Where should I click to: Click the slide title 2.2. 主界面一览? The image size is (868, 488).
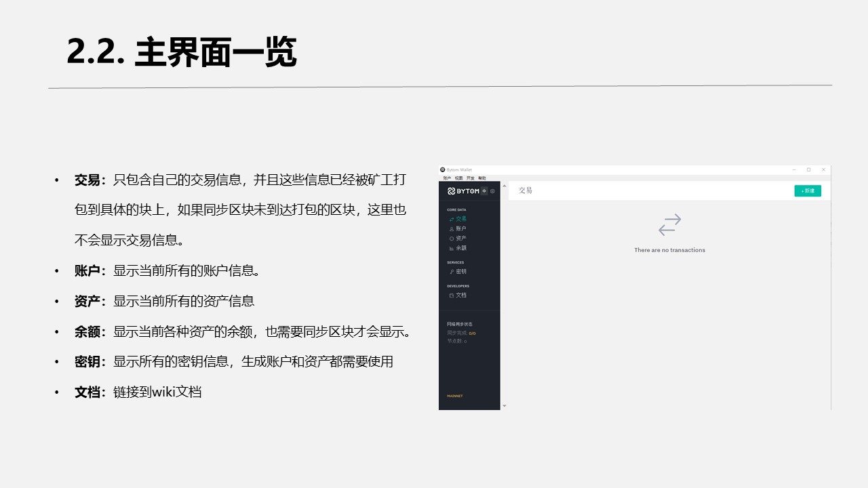(182, 52)
